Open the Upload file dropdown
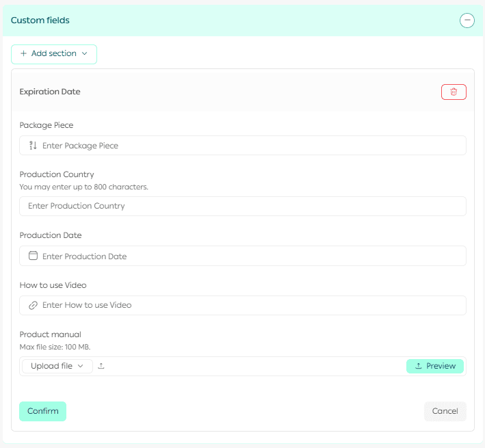Viewport: 485px width, 448px height. pyautogui.click(x=57, y=366)
